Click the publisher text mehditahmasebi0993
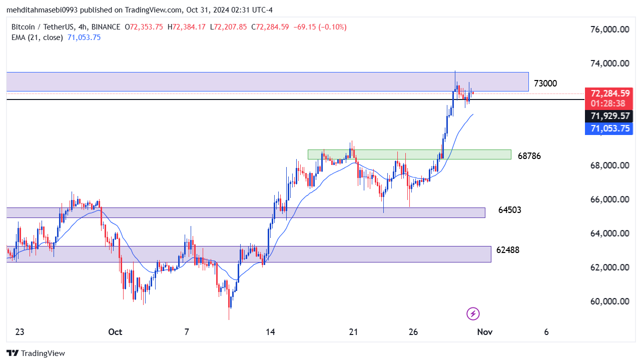 click(43, 10)
